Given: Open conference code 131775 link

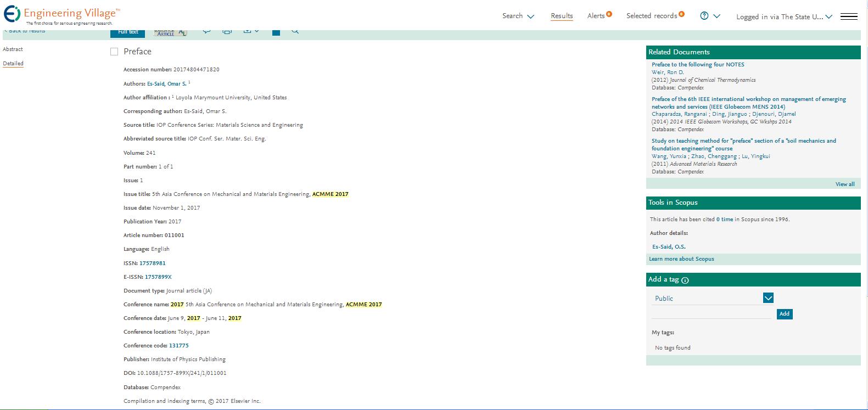Looking at the screenshot, I should (x=178, y=346).
